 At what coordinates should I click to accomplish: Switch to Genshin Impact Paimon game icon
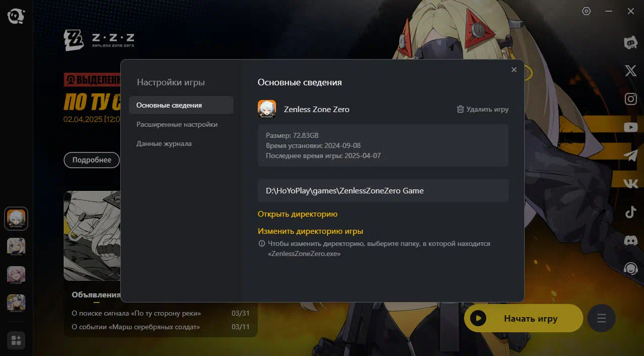(16, 246)
